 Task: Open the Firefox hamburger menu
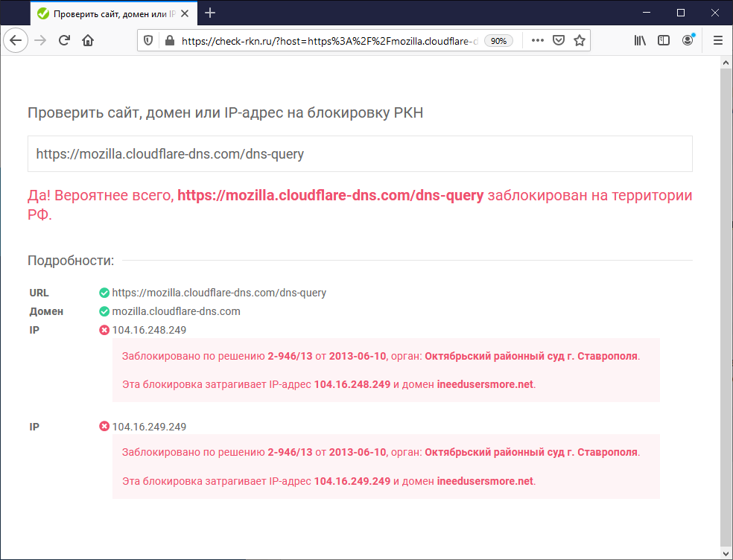717,41
